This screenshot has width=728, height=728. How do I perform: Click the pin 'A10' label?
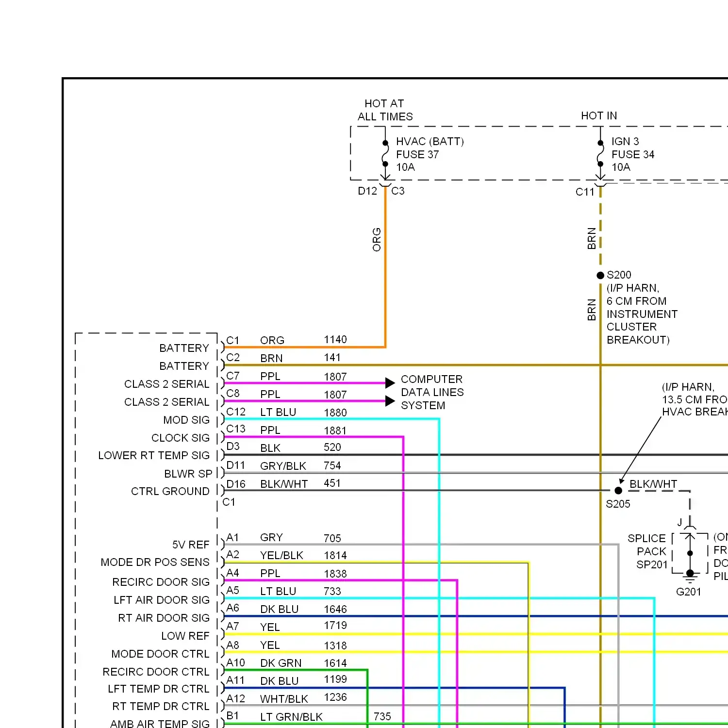(x=235, y=662)
